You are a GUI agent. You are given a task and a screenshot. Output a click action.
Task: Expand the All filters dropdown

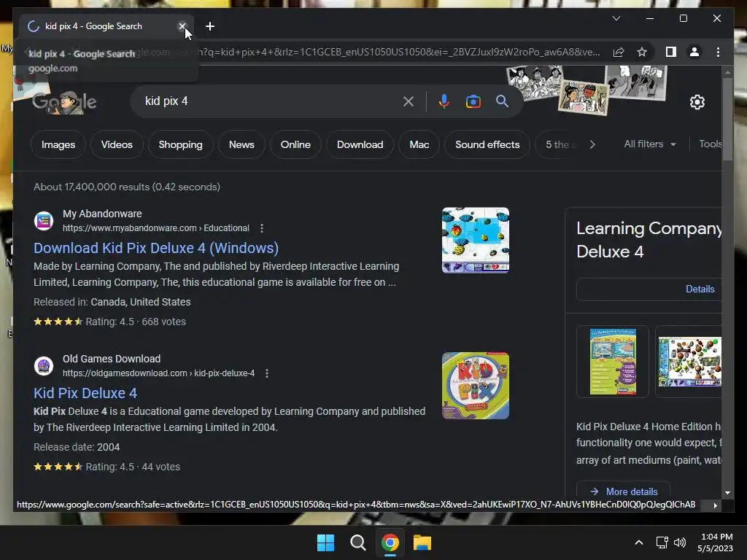point(650,144)
